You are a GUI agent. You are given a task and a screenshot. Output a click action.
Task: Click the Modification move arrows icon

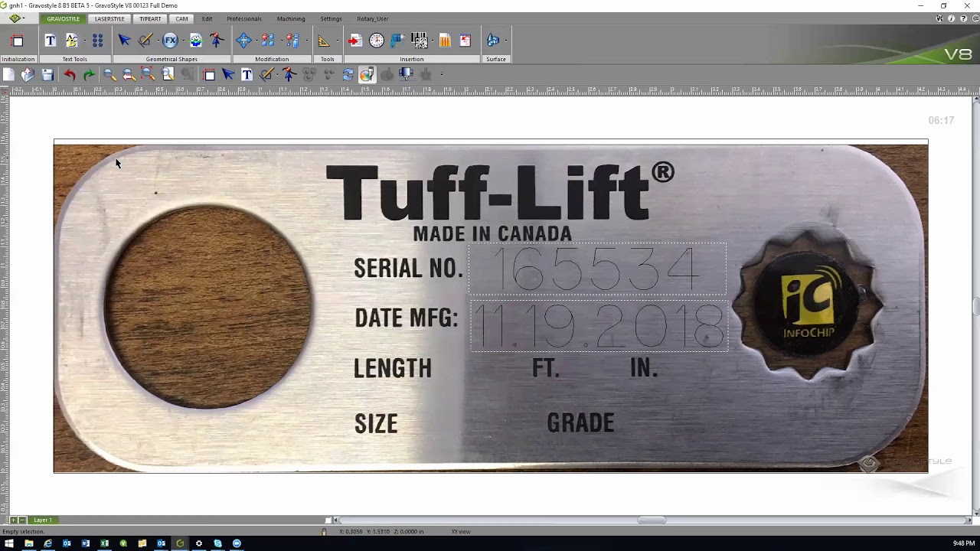click(243, 41)
